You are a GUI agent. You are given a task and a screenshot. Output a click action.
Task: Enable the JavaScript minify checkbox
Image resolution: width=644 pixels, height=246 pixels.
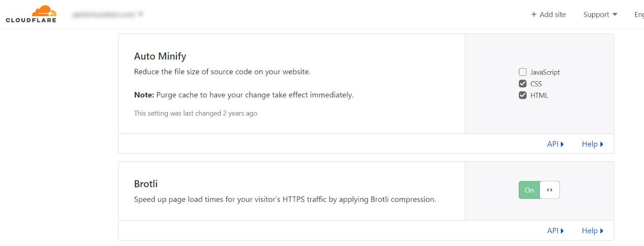(x=522, y=72)
